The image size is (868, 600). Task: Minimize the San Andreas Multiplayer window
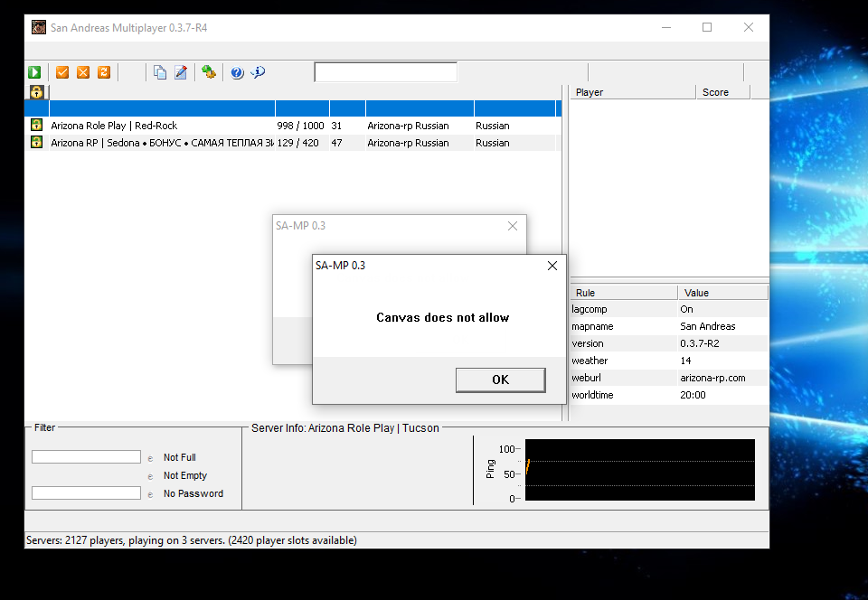(666, 27)
